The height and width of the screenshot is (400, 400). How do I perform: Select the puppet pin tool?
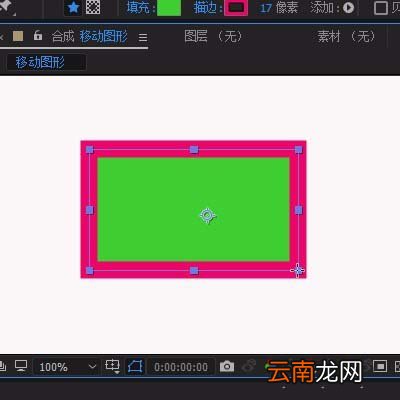point(7,7)
